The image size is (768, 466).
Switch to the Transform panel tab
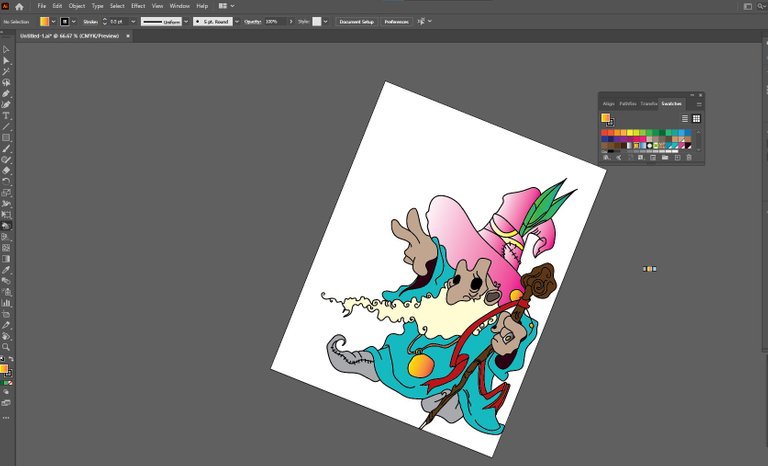point(648,104)
